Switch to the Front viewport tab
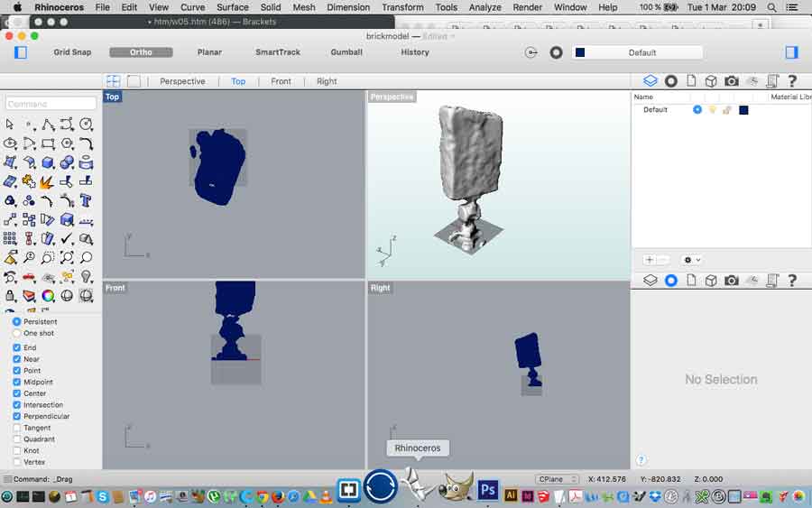 [281, 81]
